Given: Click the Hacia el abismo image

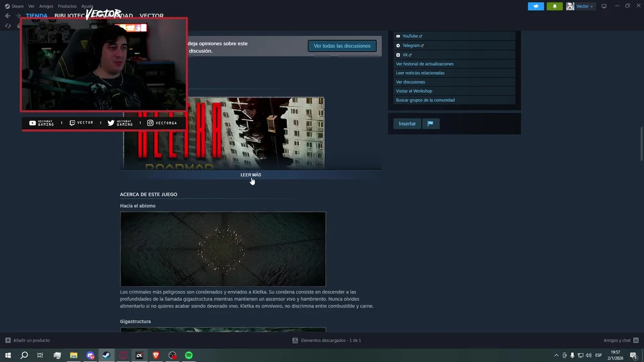Looking at the screenshot, I should 223,249.
